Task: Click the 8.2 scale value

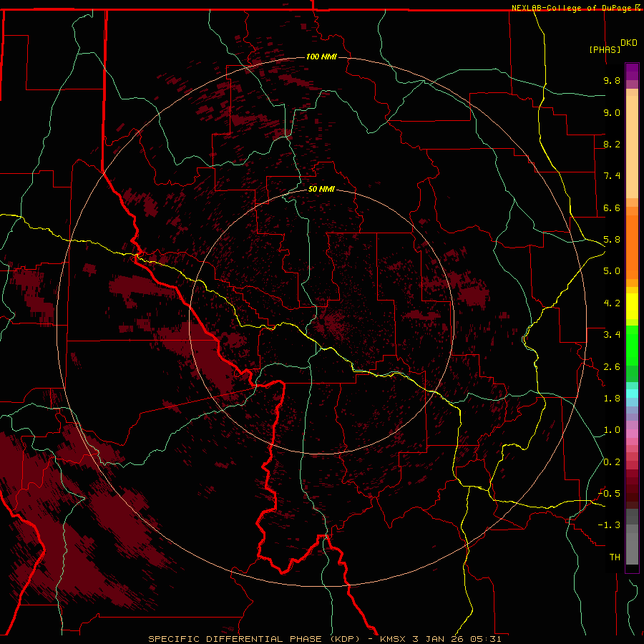Action: [612, 144]
